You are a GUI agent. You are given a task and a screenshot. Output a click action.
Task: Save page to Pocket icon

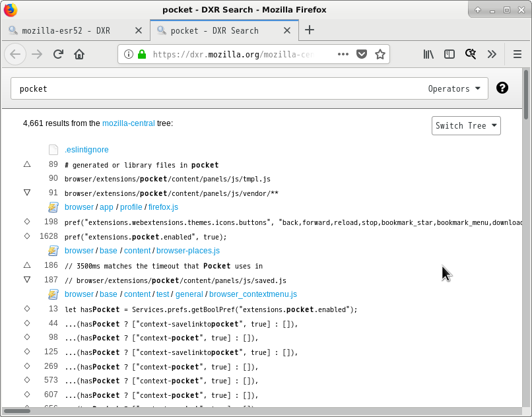[362, 54]
